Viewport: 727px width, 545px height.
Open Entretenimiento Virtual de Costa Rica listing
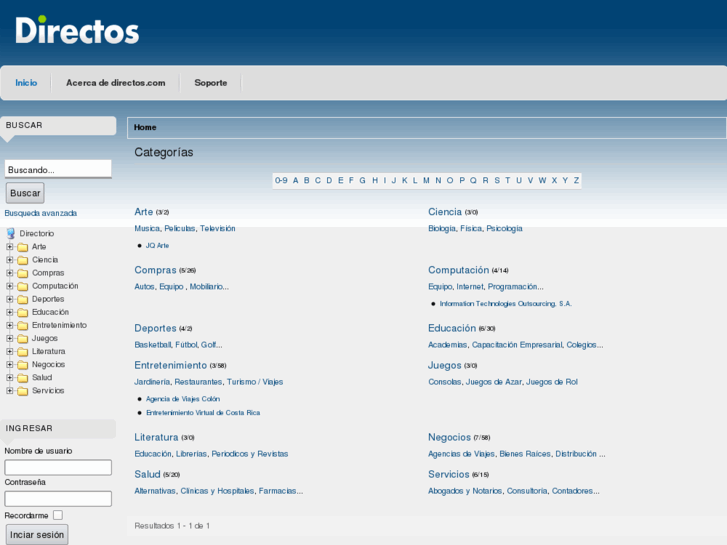pos(203,412)
